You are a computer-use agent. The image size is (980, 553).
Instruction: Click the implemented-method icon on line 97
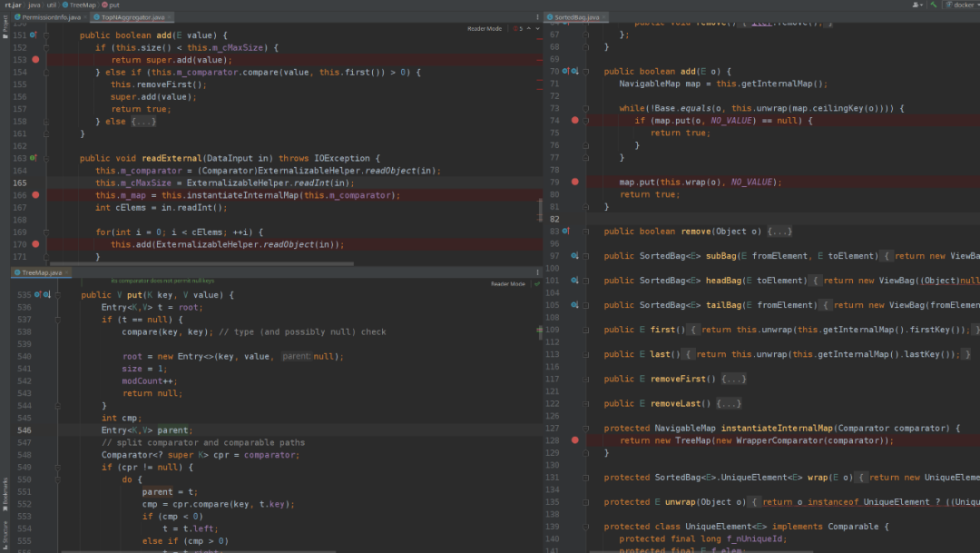coord(574,256)
